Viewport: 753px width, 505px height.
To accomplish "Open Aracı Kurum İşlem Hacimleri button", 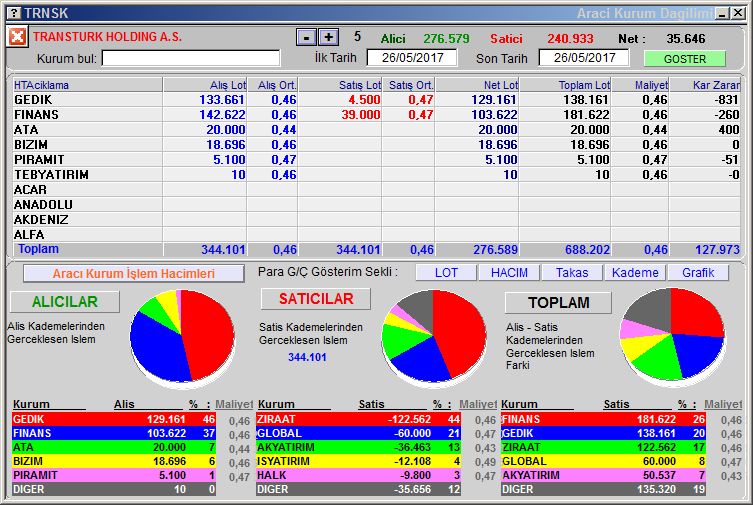I will pos(134,274).
